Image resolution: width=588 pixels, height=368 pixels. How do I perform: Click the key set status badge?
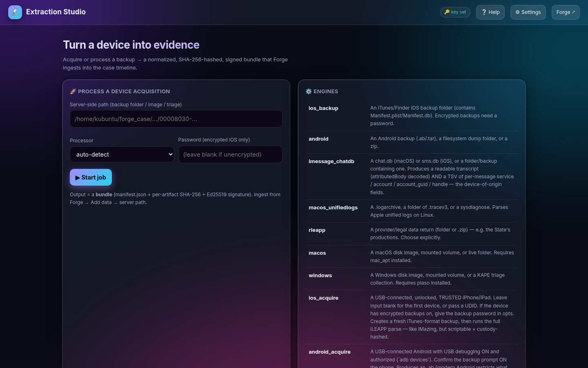[455, 12]
